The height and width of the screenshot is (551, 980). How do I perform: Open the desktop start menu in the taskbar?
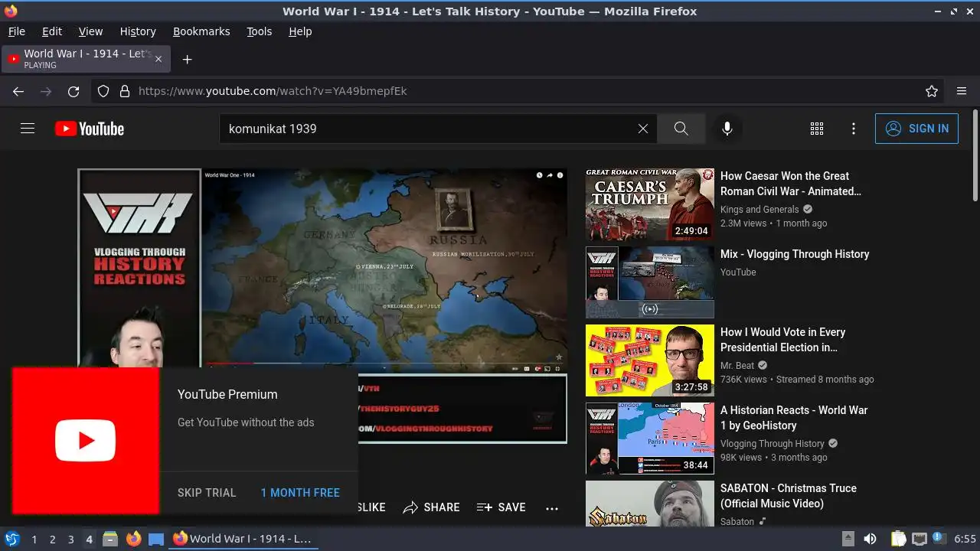click(x=12, y=539)
